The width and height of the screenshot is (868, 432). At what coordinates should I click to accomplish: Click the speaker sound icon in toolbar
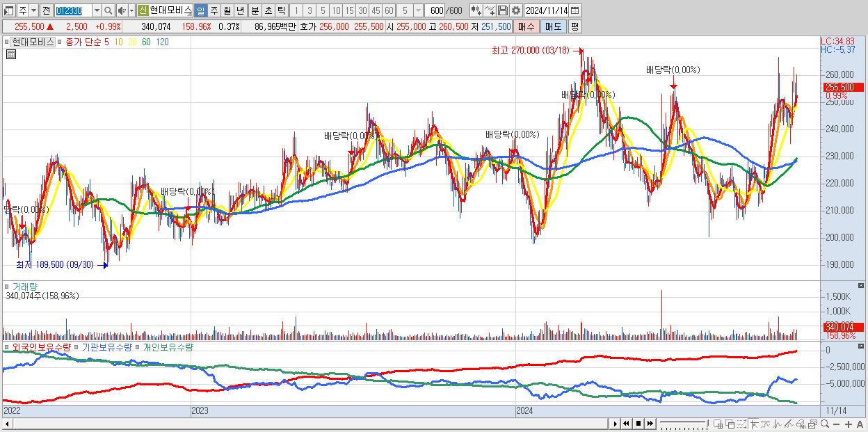click(x=122, y=10)
